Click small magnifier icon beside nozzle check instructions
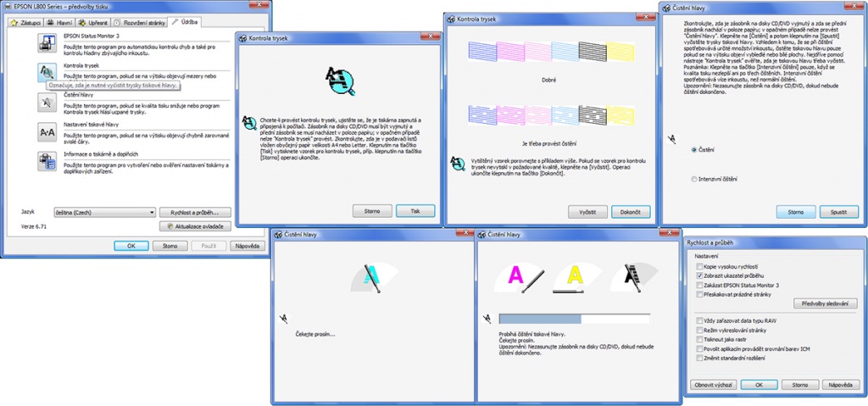This screenshot has width=868, height=406. tap(250, 123)
